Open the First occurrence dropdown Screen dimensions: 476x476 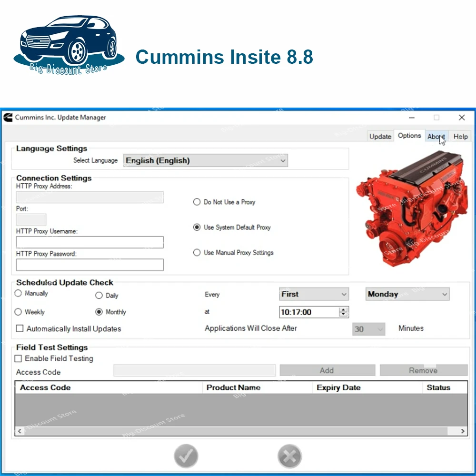pyautogui.click(x=314, y=294)
